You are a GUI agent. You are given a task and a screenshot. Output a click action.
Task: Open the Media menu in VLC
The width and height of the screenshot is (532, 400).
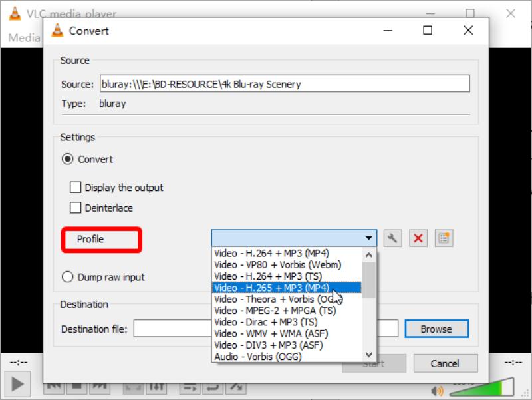tap(24, 37)
